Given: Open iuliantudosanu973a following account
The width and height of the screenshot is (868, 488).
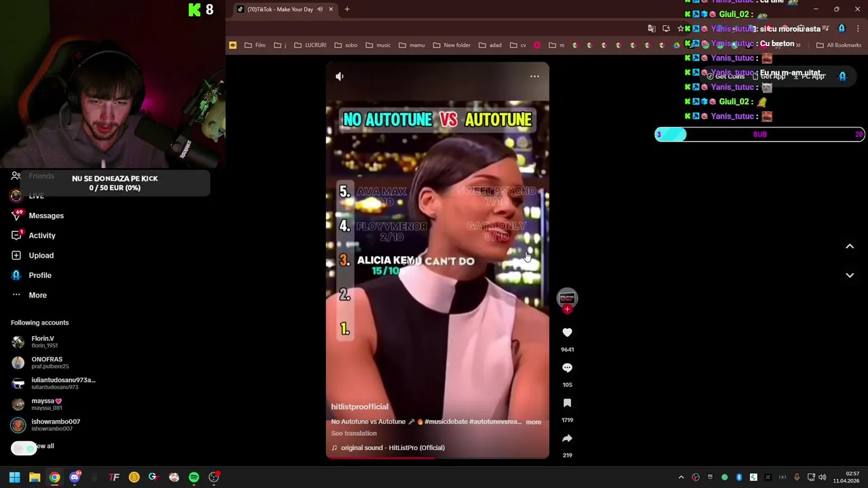Looking at the screenshot, I should pyautogui.click(x=54, y=383).
